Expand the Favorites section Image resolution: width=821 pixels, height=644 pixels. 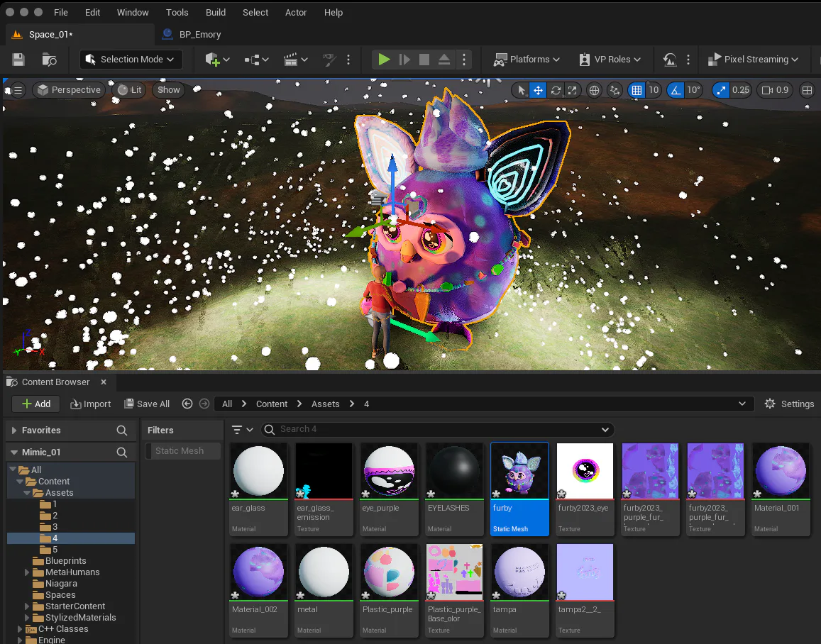click(14, 431)
